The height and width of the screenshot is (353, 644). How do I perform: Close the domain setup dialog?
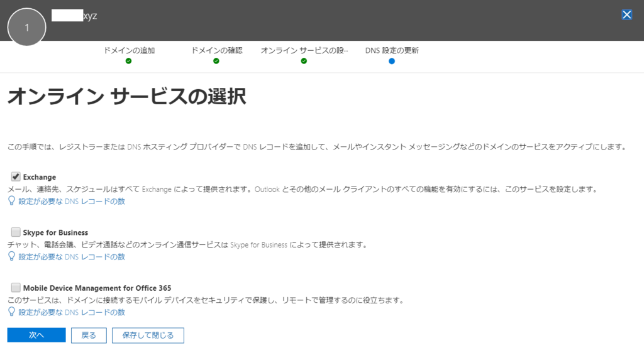tap(626, 14)
